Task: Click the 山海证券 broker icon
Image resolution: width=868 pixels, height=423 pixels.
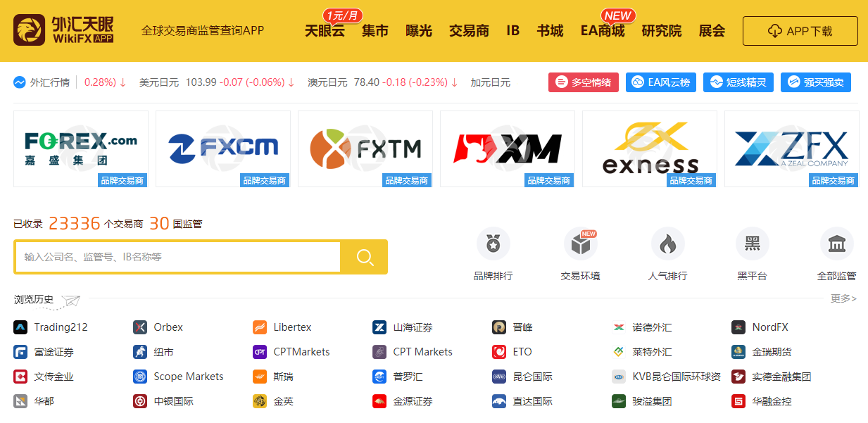Action: pos(379,327)
